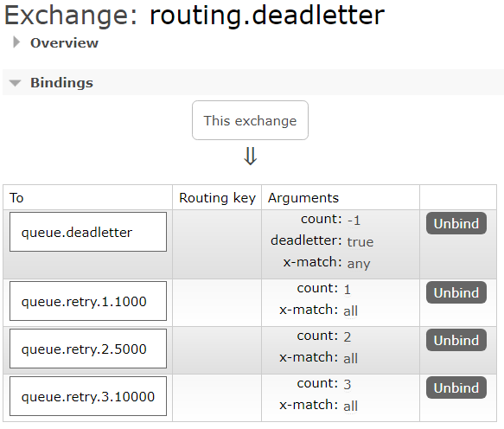Image resolution: width=504 pixels, height=429 pixels.
Task: Click the x-match any argument value
Action: click(x=359, y=264)
